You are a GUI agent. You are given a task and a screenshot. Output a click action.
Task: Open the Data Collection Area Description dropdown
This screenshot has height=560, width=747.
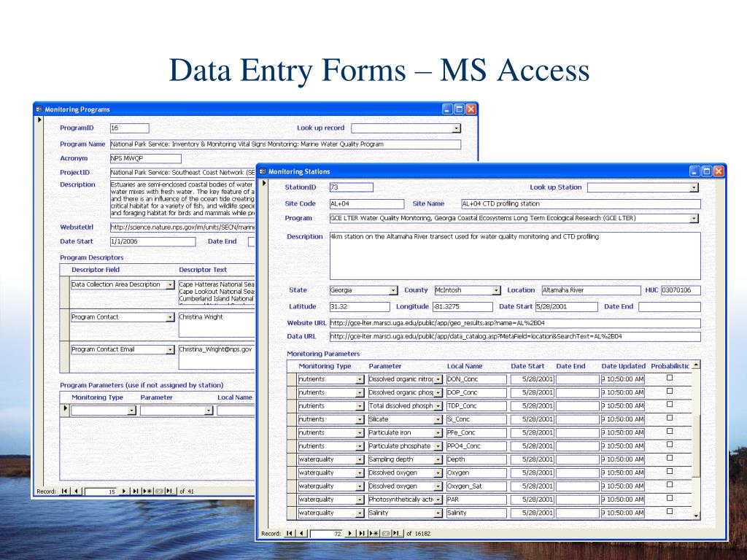[x=170, y=285]
